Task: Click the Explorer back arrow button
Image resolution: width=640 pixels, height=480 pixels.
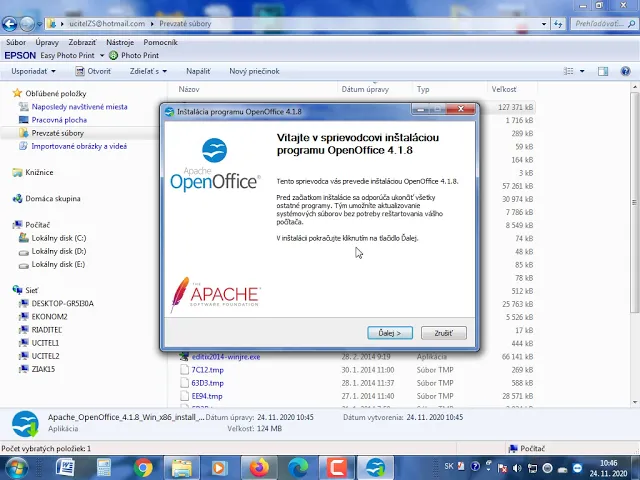Action: coord(10,24)
